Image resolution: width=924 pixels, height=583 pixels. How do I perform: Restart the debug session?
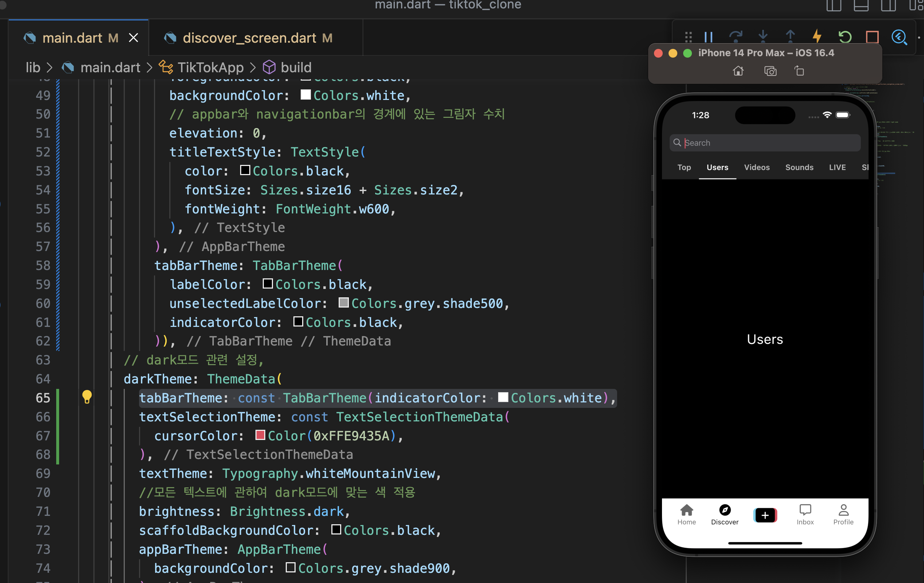844,37
